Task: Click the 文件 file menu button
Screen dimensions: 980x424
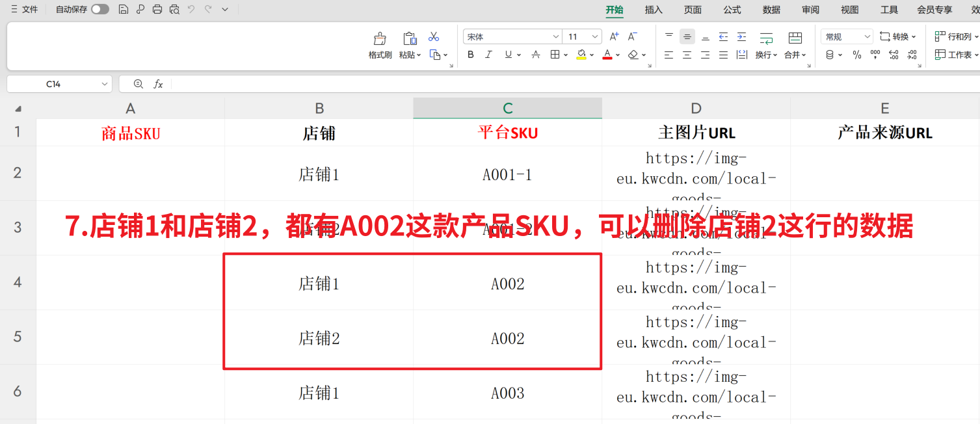Action: point(25,10)
